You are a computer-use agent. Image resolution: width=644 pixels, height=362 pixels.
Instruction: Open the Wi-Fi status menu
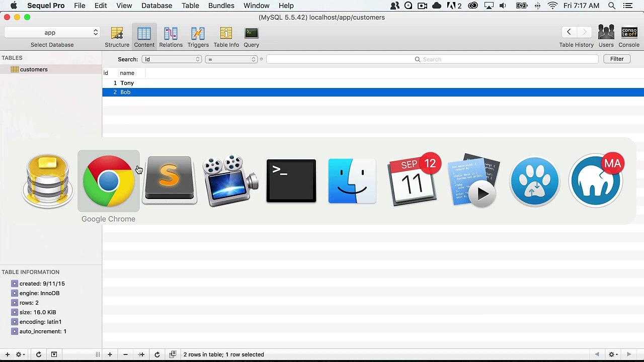tap(552, 6)
